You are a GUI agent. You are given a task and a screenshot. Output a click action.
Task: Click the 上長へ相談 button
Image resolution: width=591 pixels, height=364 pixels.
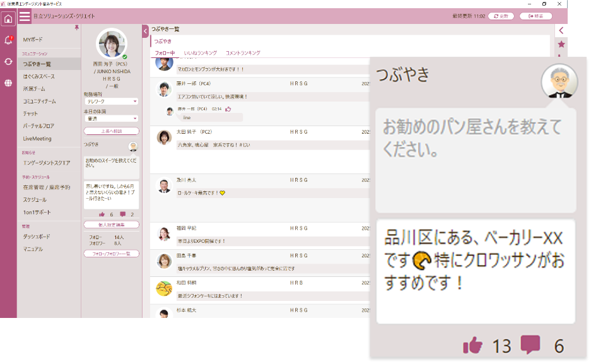point(112,131)
